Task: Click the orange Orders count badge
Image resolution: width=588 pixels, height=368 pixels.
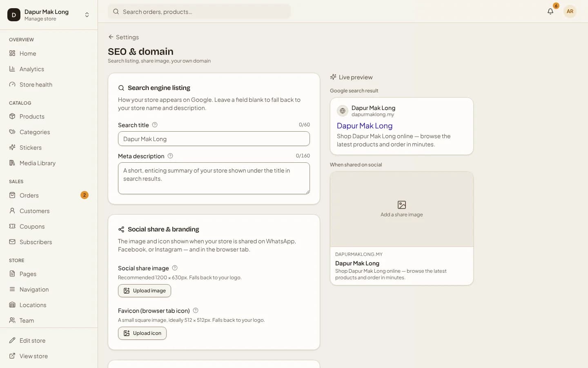Action: 85,195
